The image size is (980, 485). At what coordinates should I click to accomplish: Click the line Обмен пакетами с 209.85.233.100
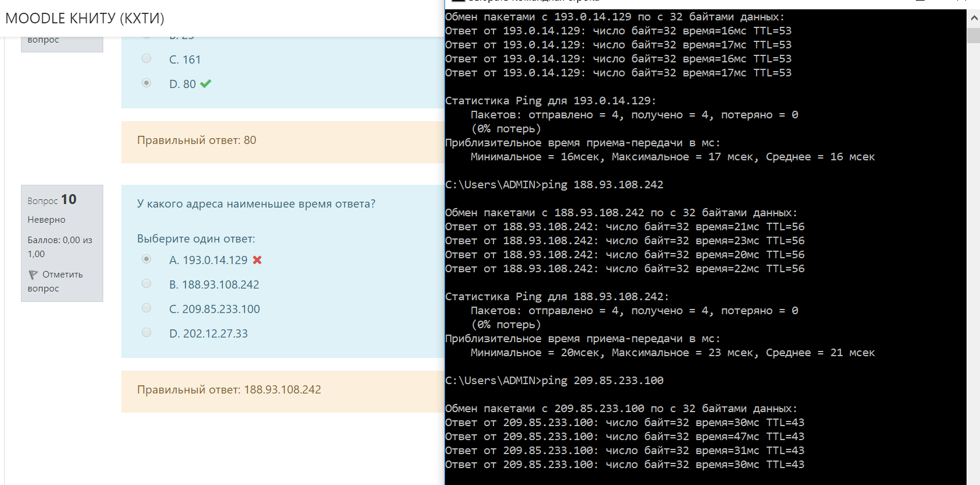(621, 409)
